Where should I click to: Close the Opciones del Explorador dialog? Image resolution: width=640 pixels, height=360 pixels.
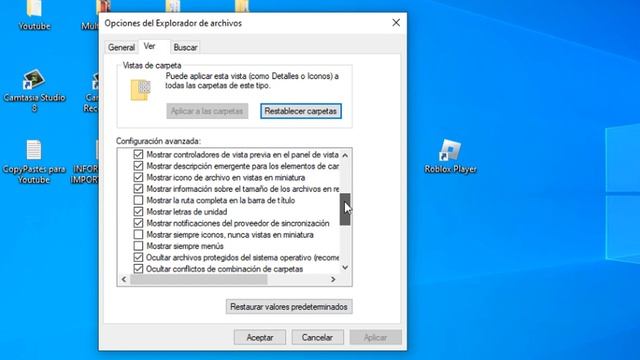click(396, 23)
